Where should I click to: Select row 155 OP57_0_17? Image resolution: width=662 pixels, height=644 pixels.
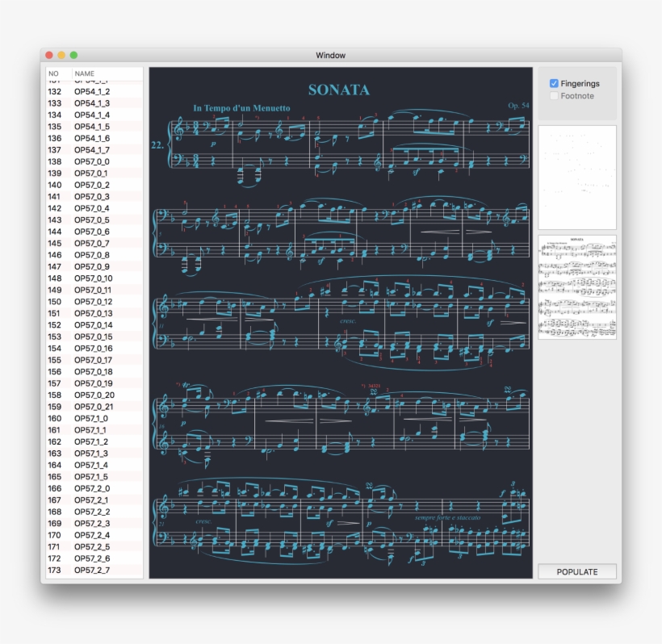pos(94,360)
